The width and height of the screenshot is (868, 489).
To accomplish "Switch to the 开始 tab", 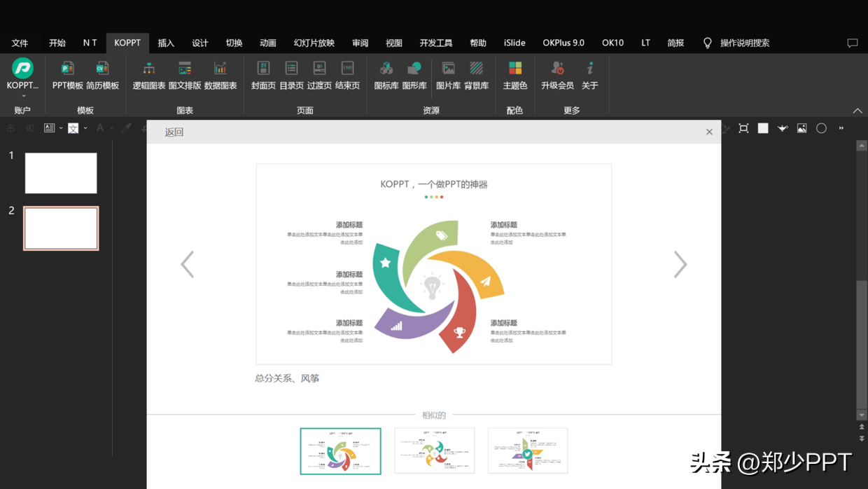I will 57,43.
